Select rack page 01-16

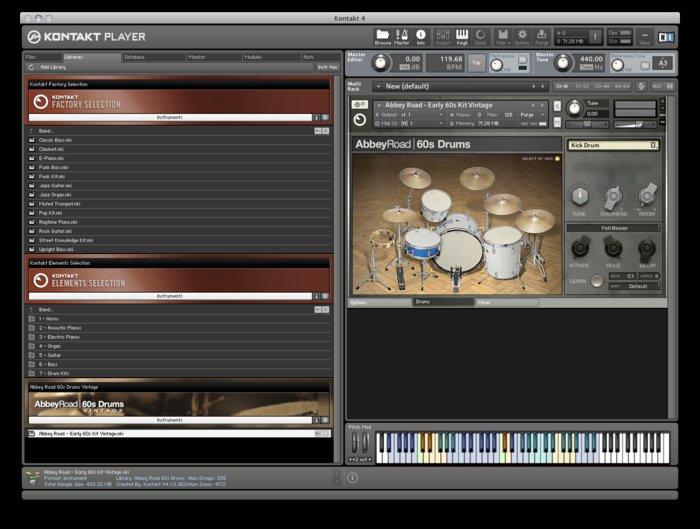tap(562, 86)
